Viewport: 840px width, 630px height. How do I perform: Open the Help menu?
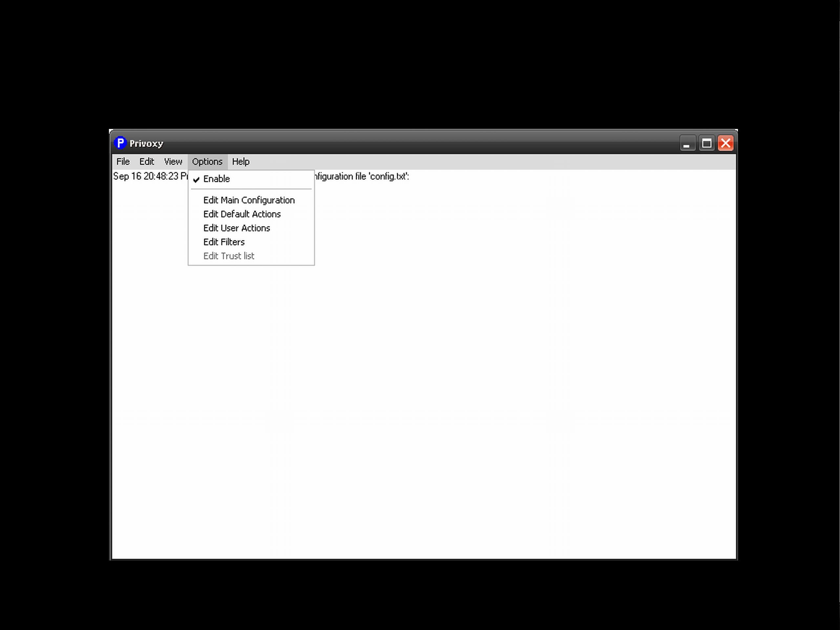(x=241, y=161)
